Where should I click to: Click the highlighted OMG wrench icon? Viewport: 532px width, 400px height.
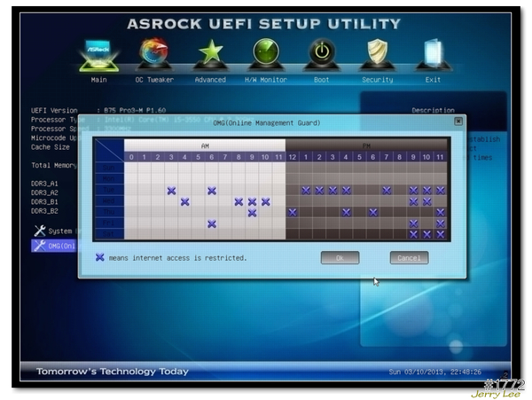40,246
